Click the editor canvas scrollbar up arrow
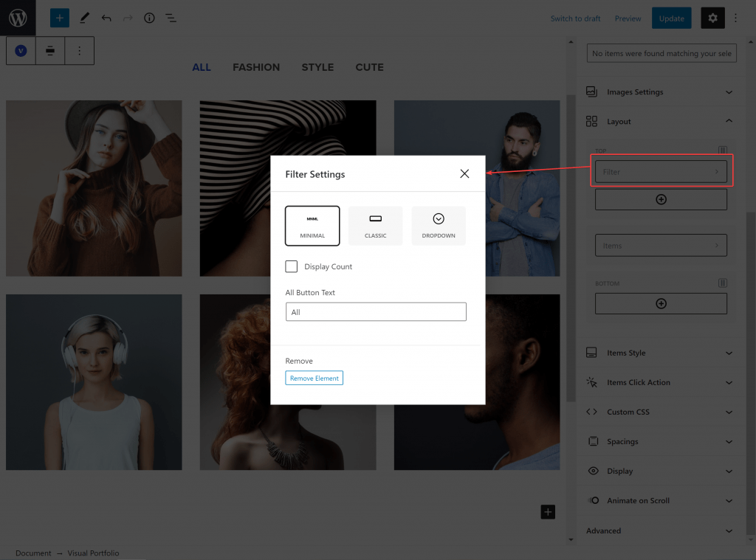756x560 pixels. [571, 42]
